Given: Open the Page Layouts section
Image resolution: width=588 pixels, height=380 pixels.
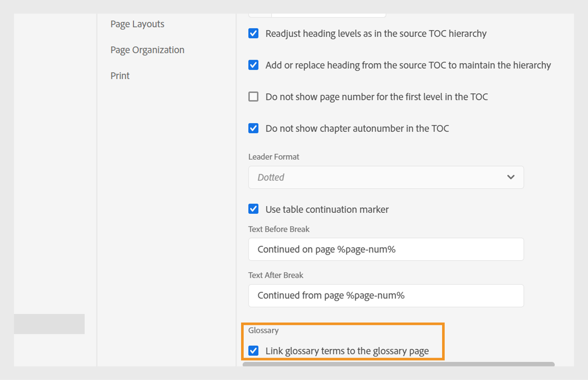Looking at the screenshot, I should click(137, 24).
